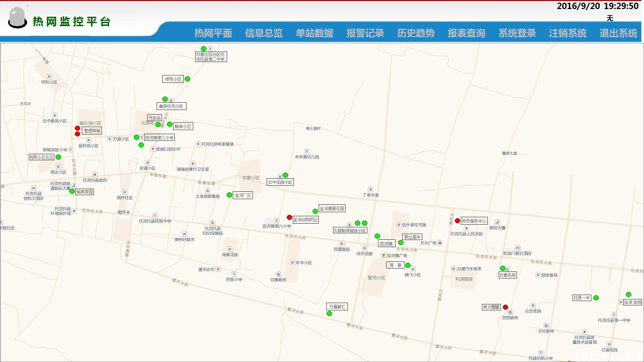The height and width of the screenshot is (362, 644).
Task: Click 系统登录 to log in
Action: coord(517,34)
